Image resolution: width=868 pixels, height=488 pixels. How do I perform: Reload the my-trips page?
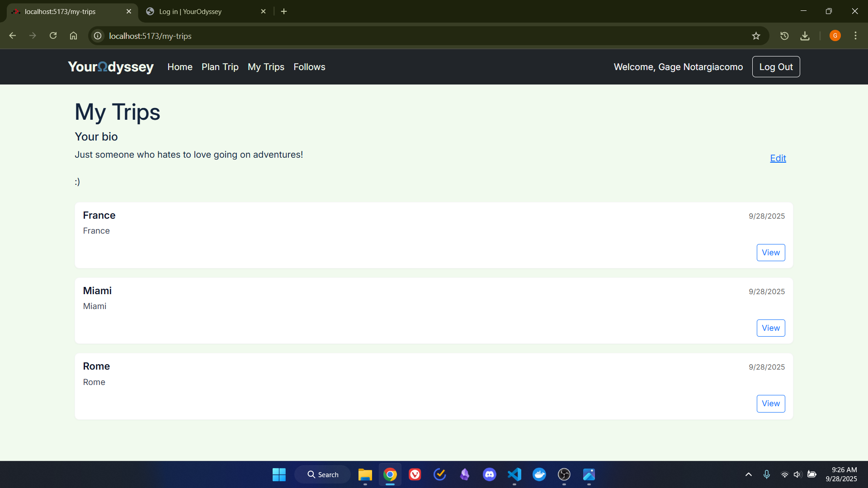click(x=53, y=36)
